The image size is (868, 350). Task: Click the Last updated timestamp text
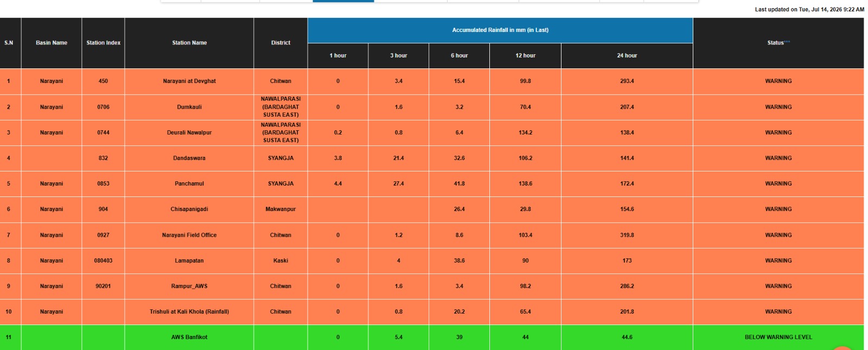809,9
